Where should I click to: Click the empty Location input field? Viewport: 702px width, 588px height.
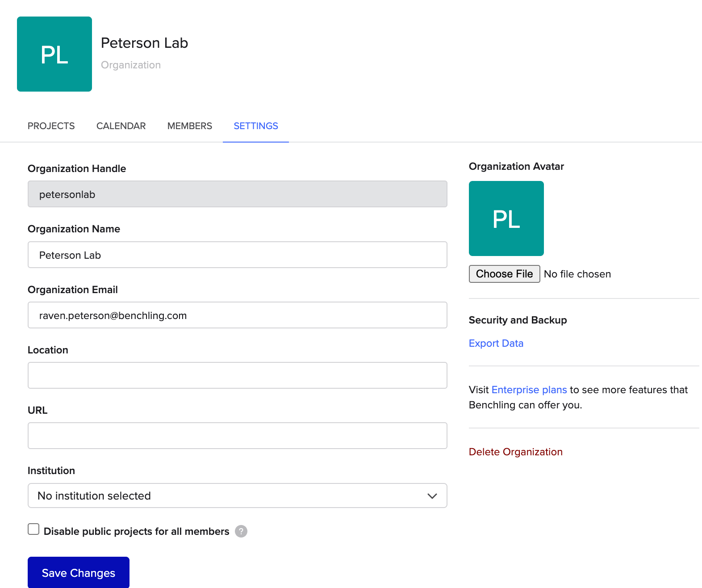(237, 375)
